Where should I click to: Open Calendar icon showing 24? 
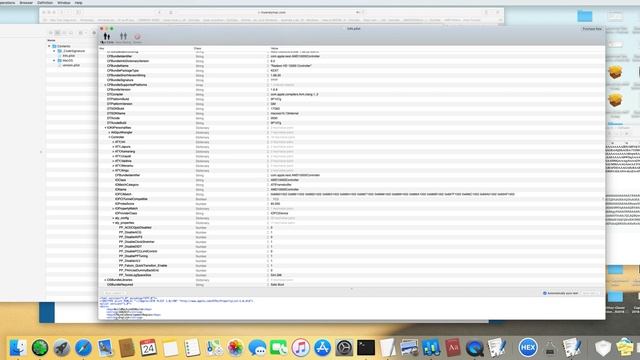tap(148, 348)
